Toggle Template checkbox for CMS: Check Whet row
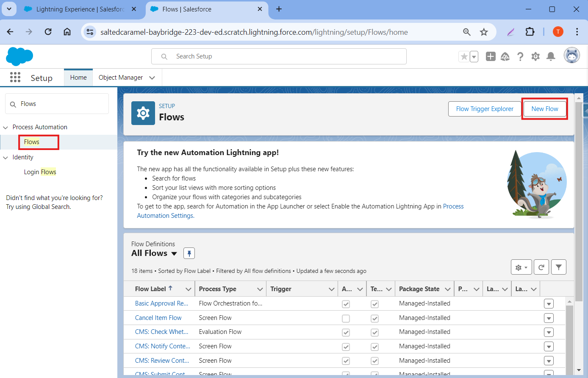The height and width of the screenshot is (378, 588). click(x=374, y=332)
